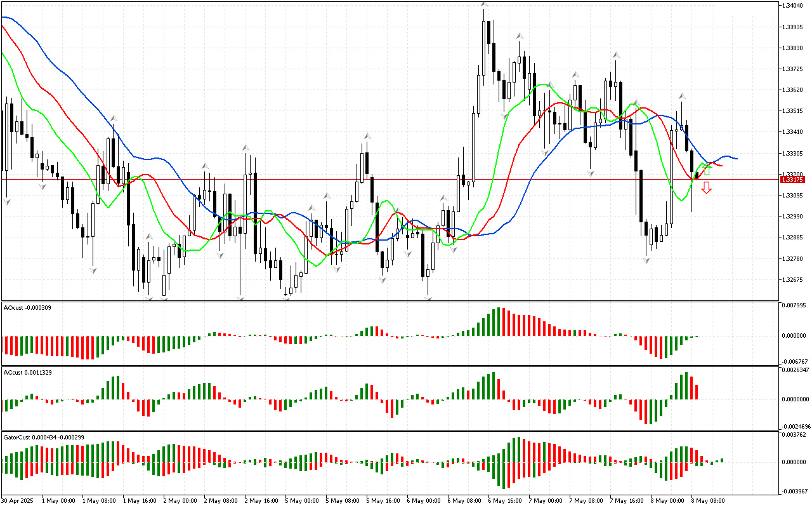
Task: Click the tallest green bar in AOcust histogram
Action: point(498,321)
